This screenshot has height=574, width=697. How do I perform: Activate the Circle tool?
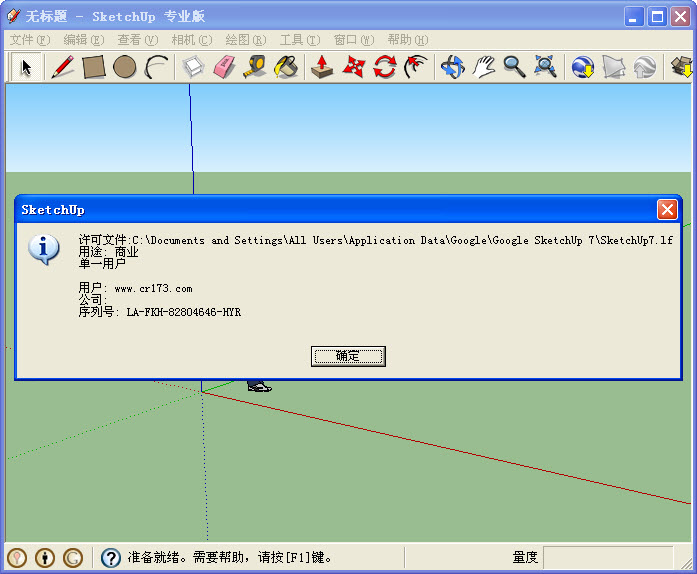click(x=124, y=67)
